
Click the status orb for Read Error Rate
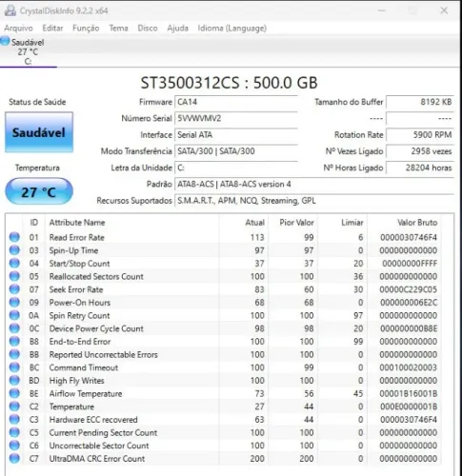tap(14, 237)
